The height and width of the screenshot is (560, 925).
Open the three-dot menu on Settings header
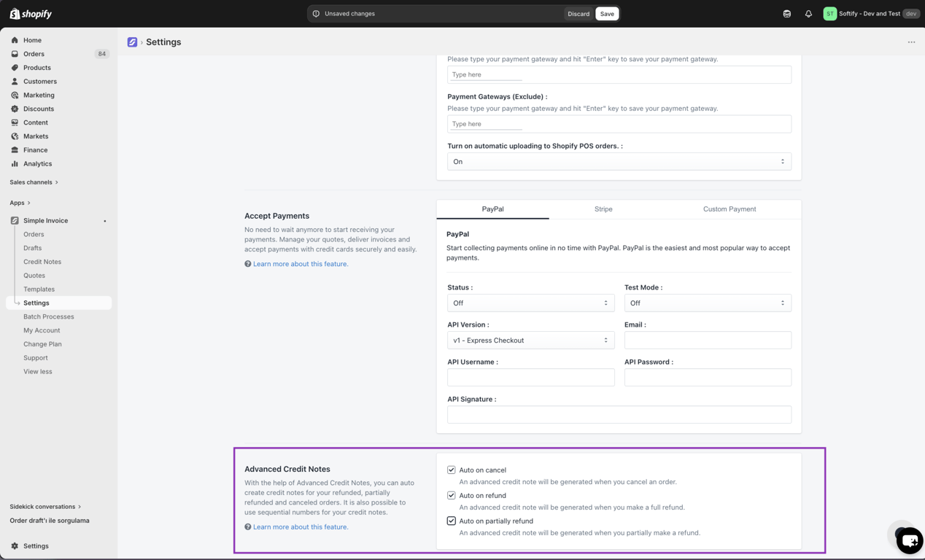(x=911, y=42)
